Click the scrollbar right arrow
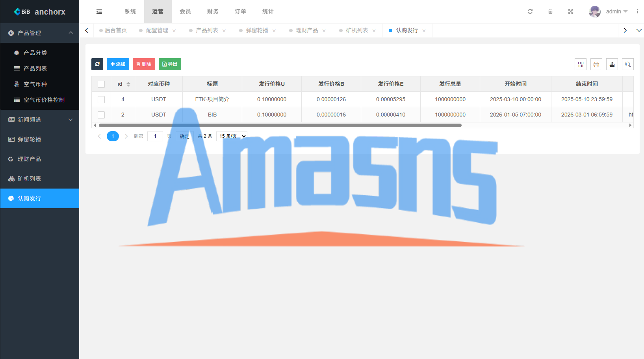This screenshot has width=644, height=359. pos(630,126)
